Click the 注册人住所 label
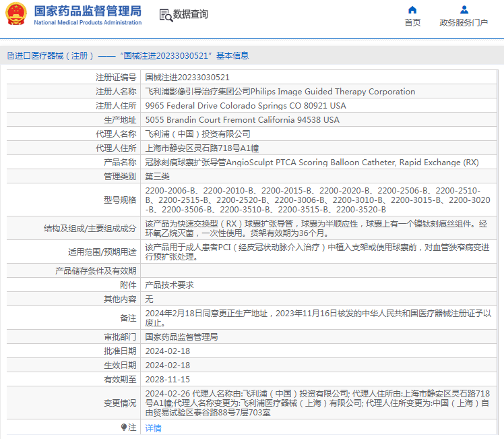This screenshot has height=439, width=504. coord(116,105)
